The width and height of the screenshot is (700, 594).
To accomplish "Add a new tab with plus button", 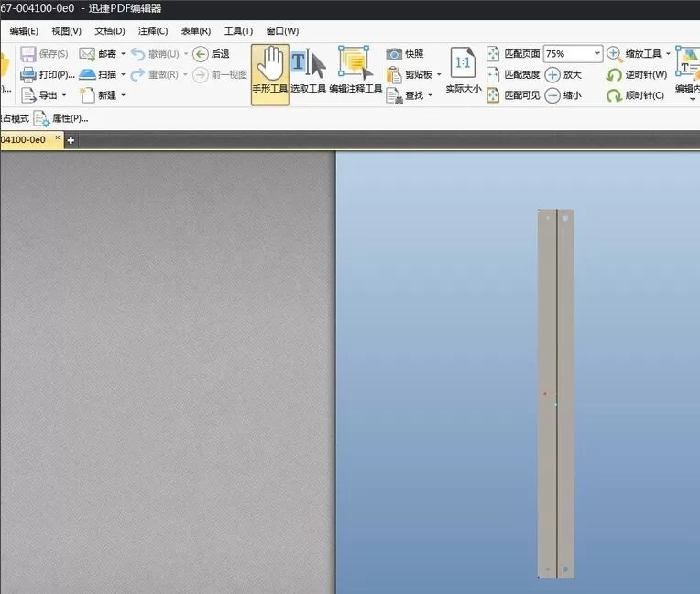I will pyautogui.click(x=71, y=140).
